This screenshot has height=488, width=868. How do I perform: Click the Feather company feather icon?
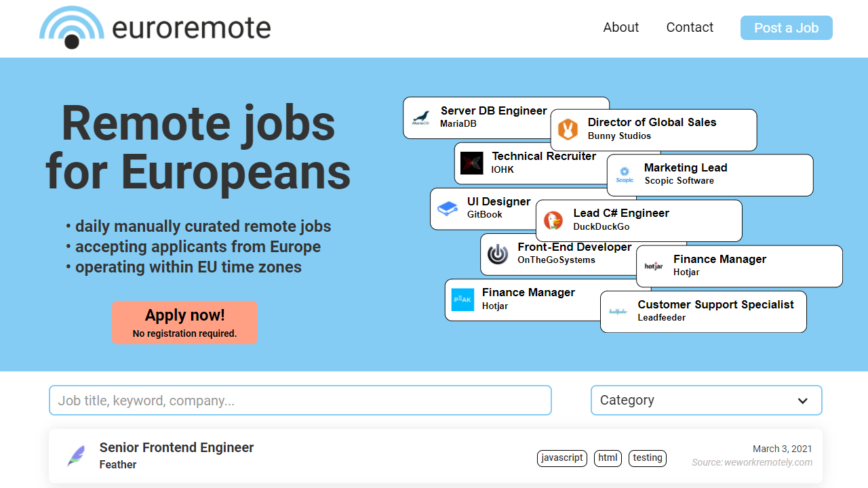coord(77,455)
